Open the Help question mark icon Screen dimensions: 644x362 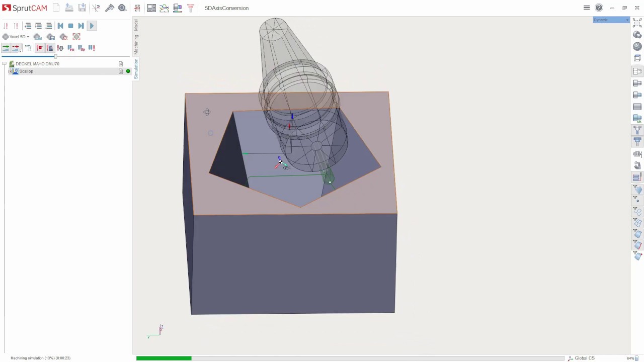click(599, 8)
